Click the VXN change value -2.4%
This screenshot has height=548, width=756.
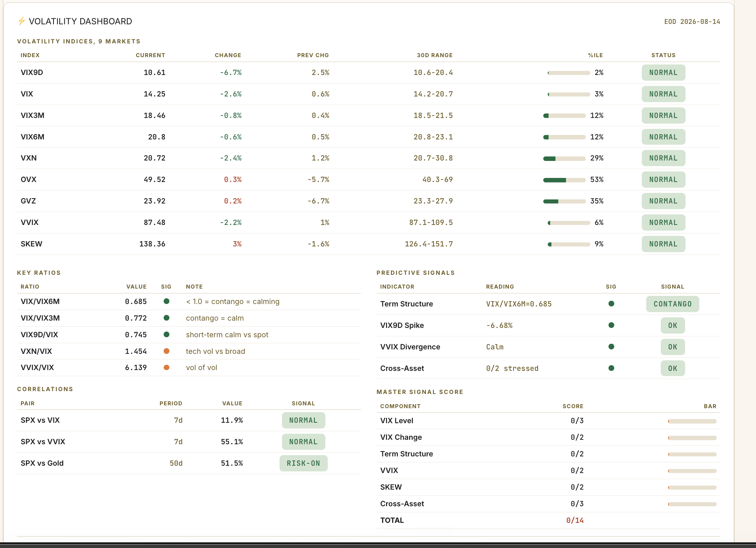[231, 158]
